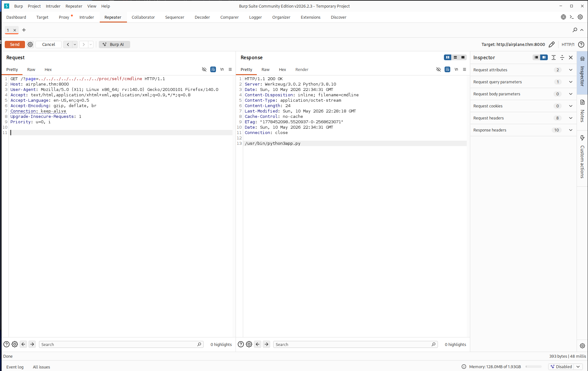This screenshot has width=588, height=371.
Task: Open the terminal prompt icon in top bar
Action: [572, 17]
